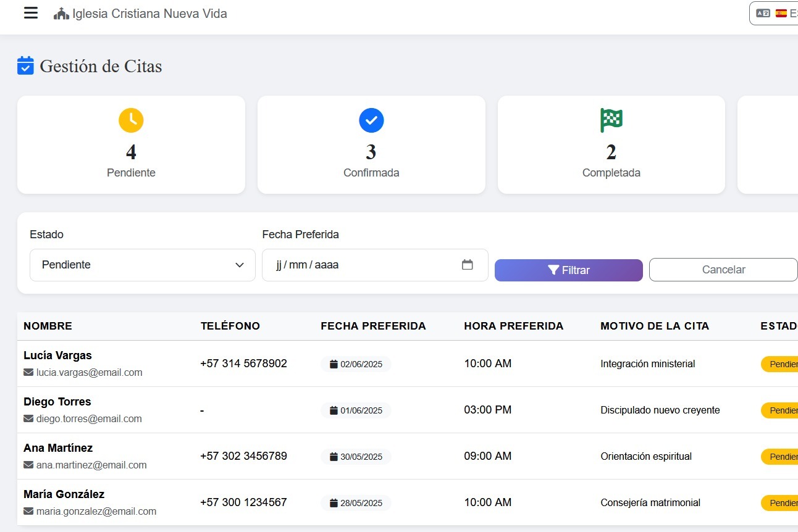
Task: Click the envelope icon for ana.martinez@email.com
Action: (28, 465)
